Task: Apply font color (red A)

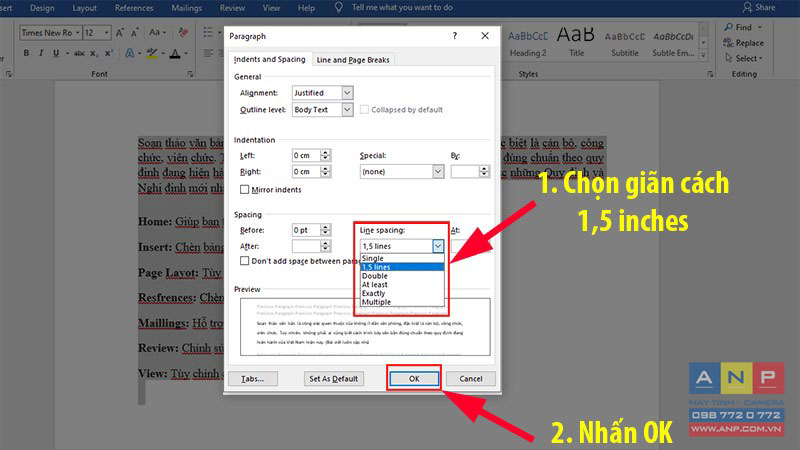Action: pos(175,53)
